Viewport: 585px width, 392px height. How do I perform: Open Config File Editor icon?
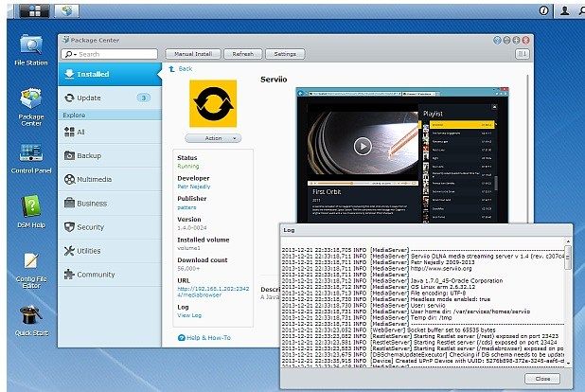click(x=31, y=270)
